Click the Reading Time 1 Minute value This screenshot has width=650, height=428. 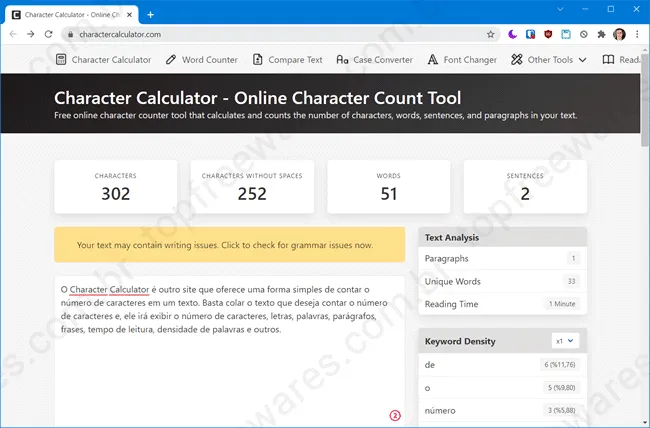click(x=562, y=304)
